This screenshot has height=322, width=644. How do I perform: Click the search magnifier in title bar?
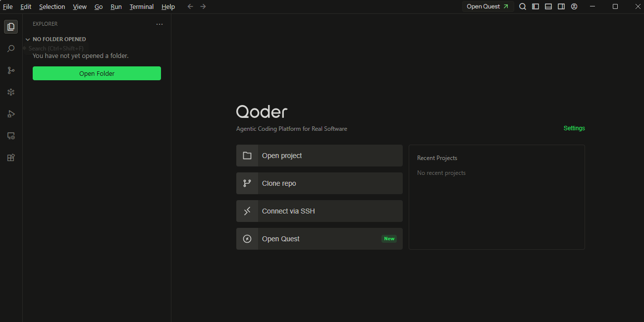pos(523,6)
